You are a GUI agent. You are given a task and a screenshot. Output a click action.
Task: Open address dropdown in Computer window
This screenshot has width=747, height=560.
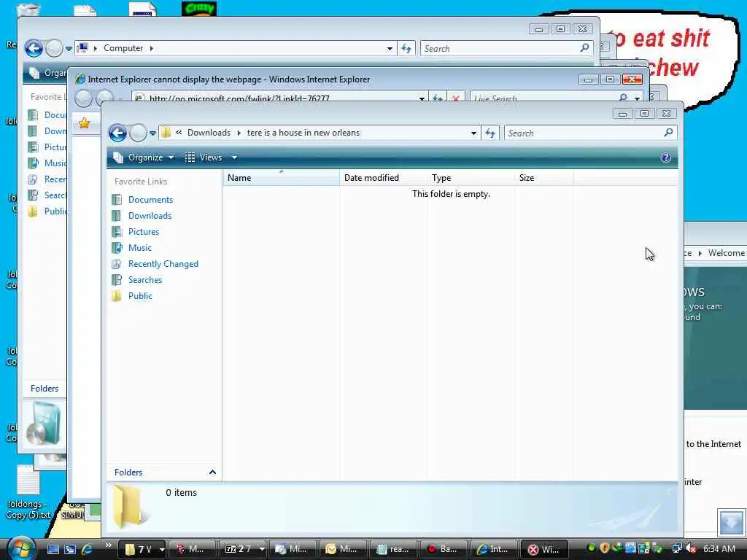tap(390, 49)
